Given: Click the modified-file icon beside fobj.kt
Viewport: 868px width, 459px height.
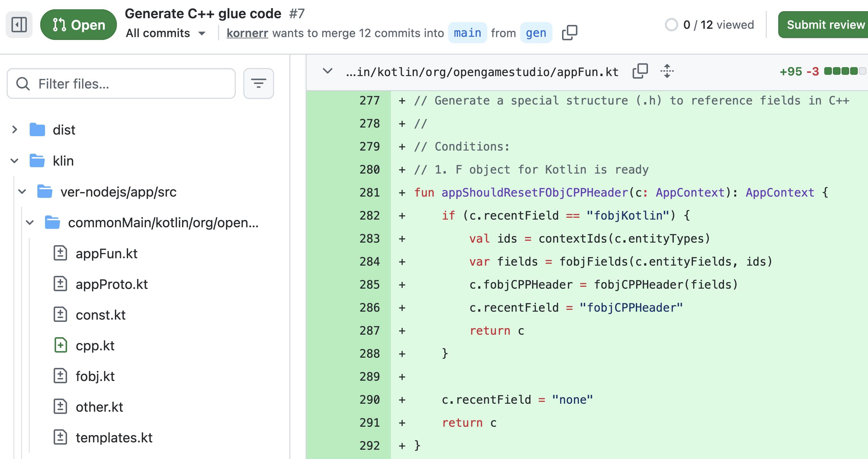Looking at the screenshot, I should (x=61, y=376).
